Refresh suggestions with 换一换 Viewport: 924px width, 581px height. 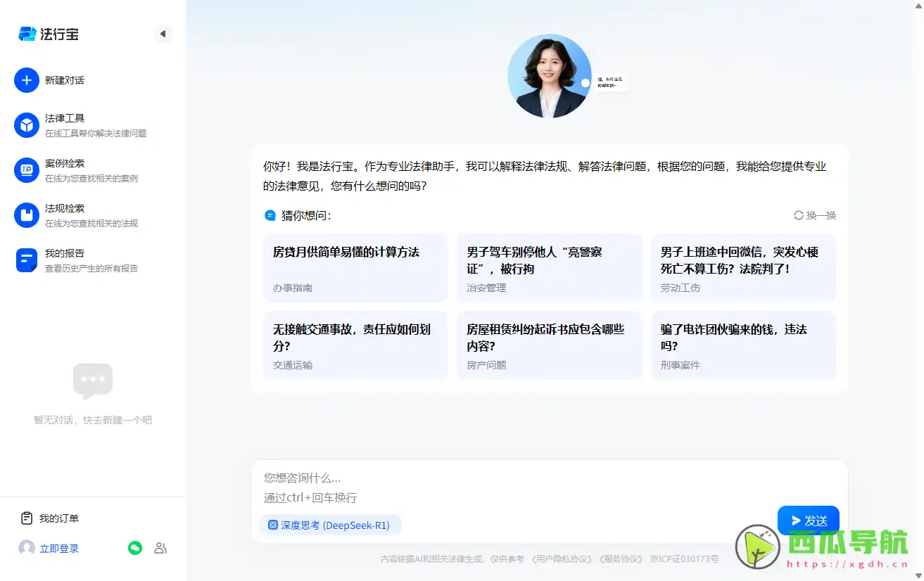point(814,216)
